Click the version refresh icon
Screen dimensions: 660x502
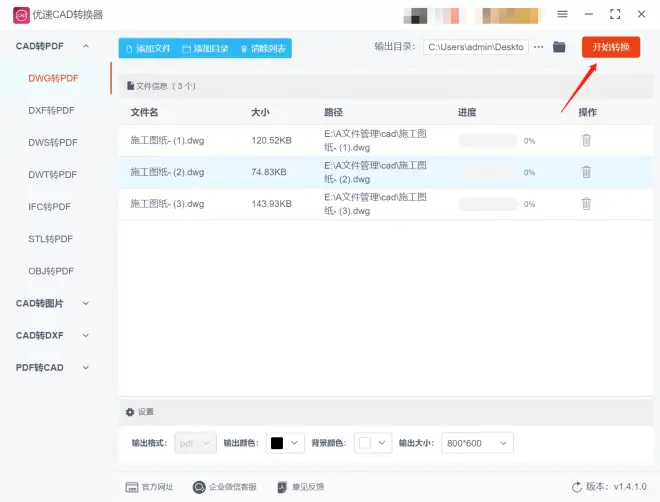tap(577, 487)
